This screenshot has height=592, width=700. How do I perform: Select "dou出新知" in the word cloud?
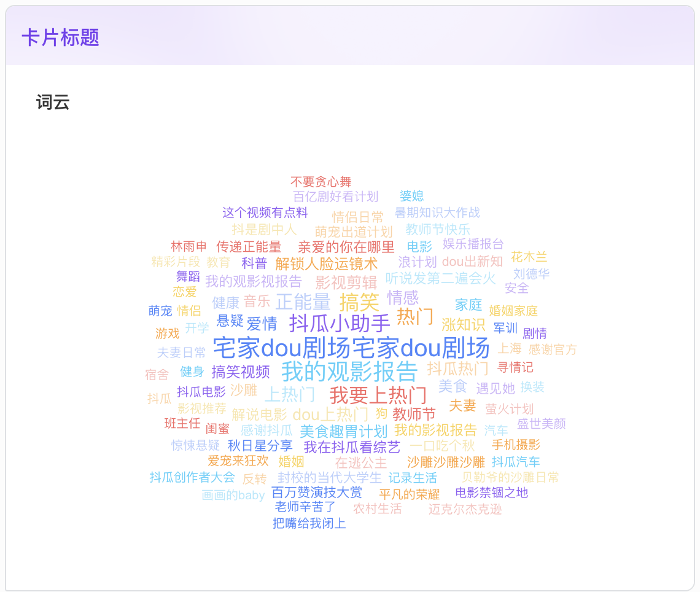pos(472,262)
